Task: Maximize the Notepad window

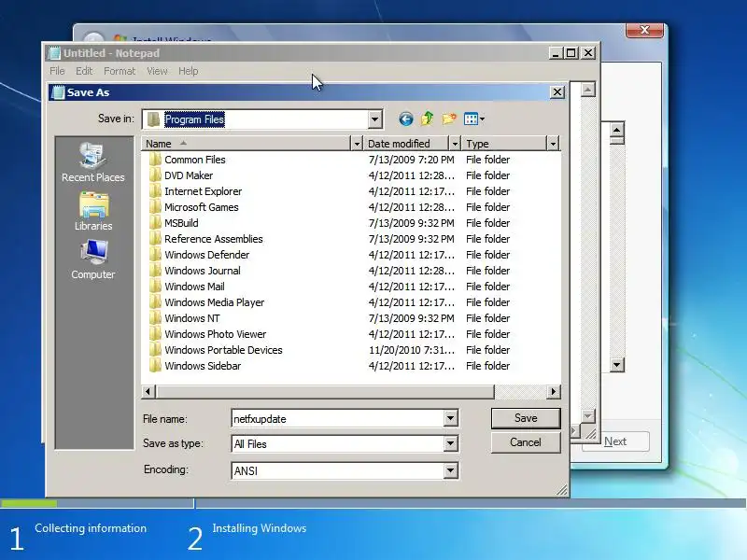Action: click(571, 53)
